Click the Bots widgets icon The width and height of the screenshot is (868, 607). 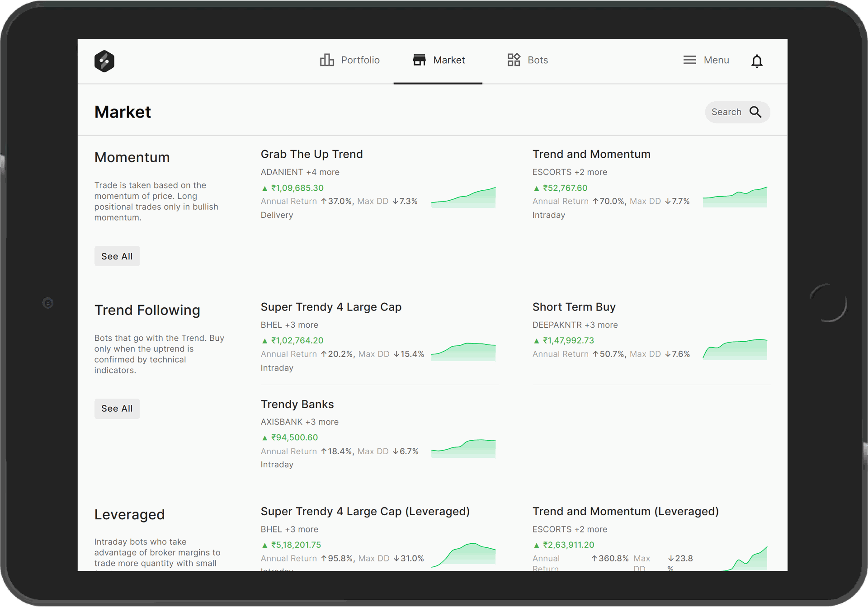point(514,60)
